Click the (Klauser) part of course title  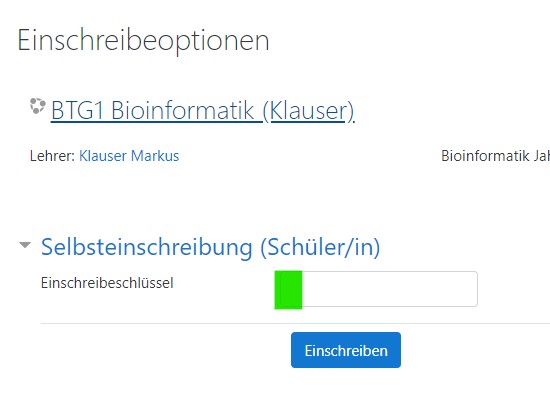tap(309, 111)
